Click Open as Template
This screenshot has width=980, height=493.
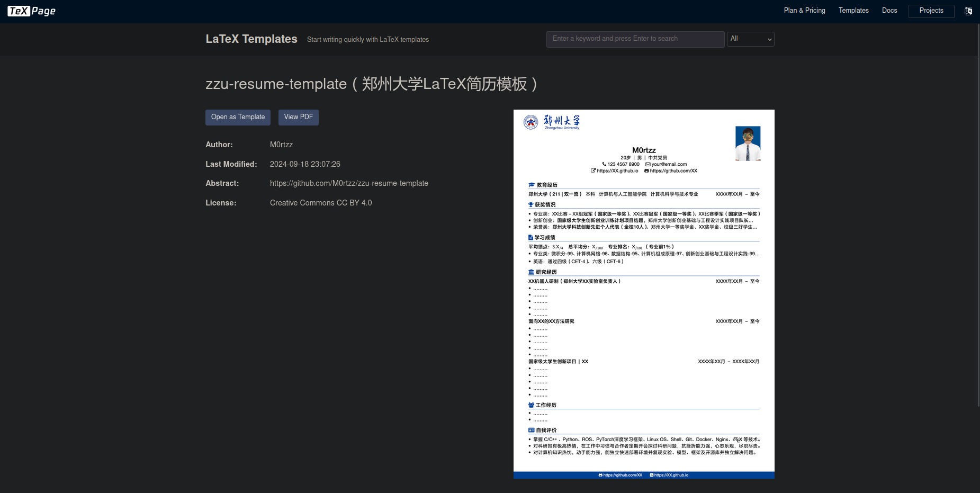(x=238, y=117)
